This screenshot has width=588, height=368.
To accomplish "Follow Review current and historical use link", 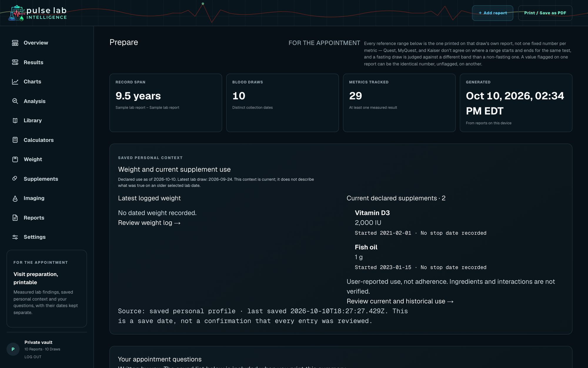I will pos(400,301).
